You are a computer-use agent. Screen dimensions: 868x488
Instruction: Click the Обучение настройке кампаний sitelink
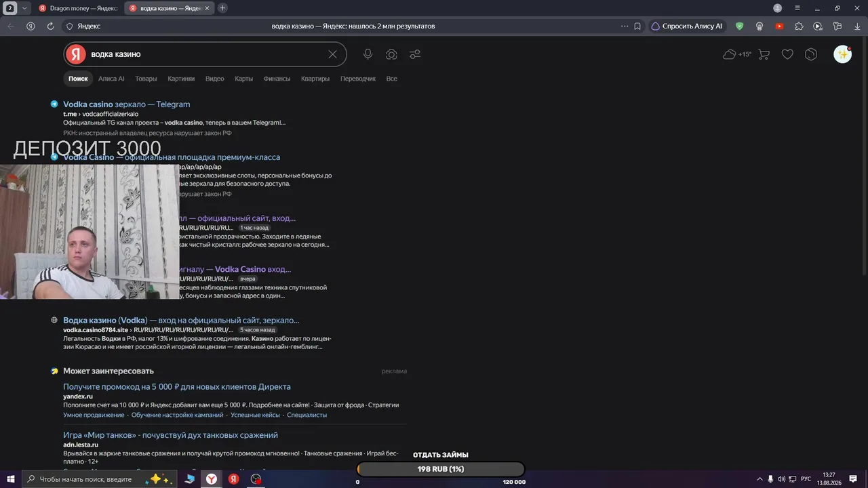tap(177, 415)
